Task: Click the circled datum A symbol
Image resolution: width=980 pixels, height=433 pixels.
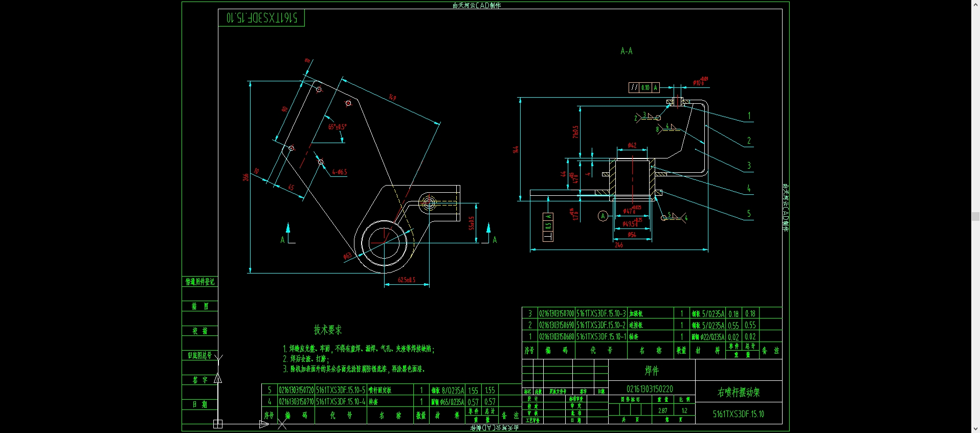Action: (603, 216)
